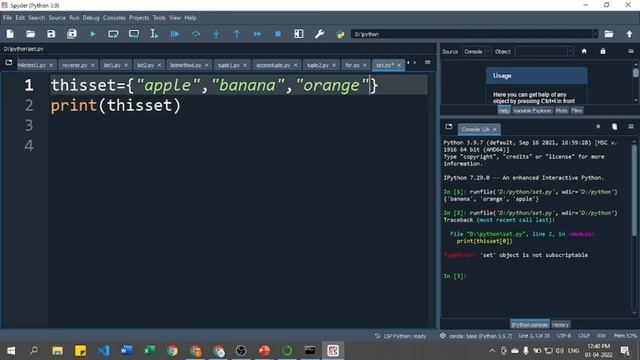Continue debugger execution until next breakpoint
640x360 pixels.
[257, 34]
